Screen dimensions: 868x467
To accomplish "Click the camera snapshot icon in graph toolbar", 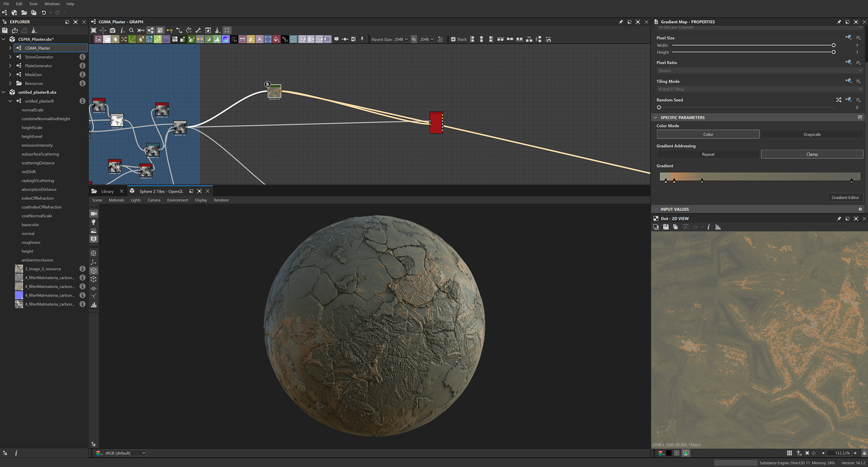I will (x=113, y=30).
